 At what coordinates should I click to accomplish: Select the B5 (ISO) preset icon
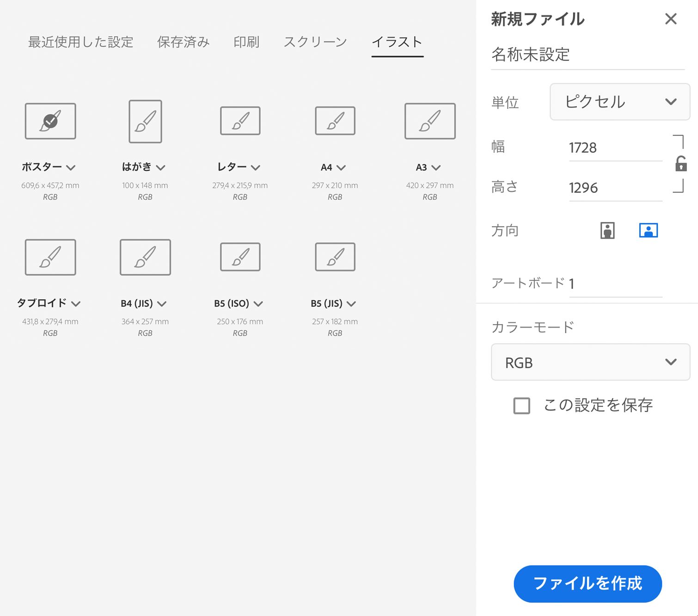point(240,257)
